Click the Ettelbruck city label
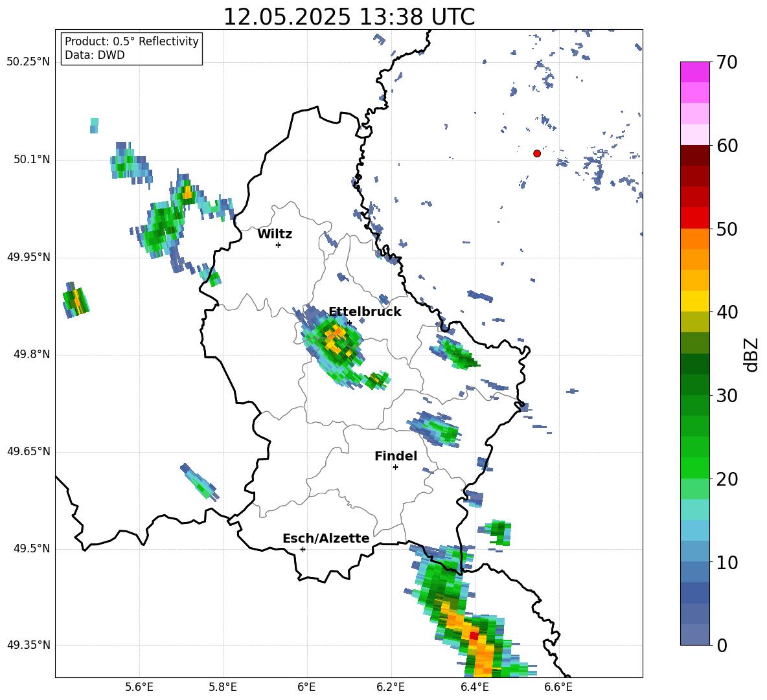767x700 pixels. pyautogui.click(x=365, y=312)
